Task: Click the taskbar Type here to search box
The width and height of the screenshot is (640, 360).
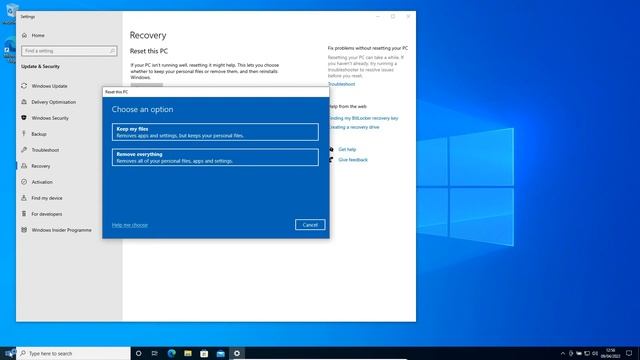Action: tap(73, 353)
